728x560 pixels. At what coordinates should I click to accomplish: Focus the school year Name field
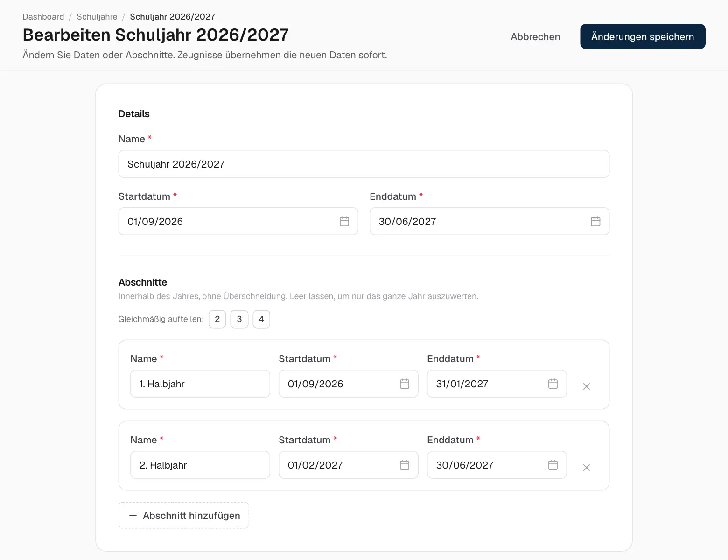pos(364,164)
